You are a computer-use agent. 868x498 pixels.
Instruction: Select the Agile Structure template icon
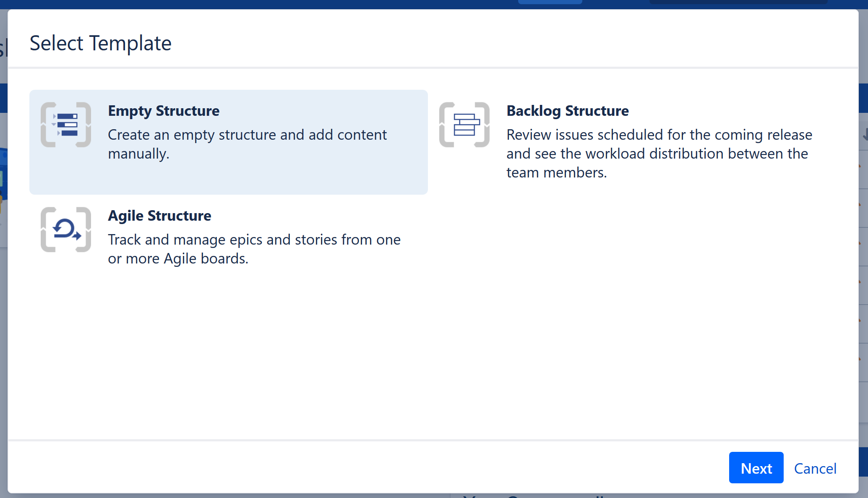coord(66,229)
